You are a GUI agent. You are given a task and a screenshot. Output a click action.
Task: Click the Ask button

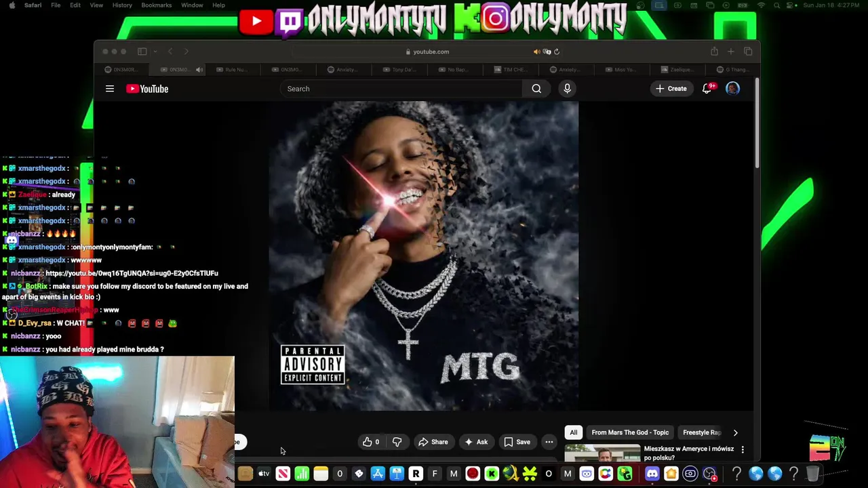point(475,442)
